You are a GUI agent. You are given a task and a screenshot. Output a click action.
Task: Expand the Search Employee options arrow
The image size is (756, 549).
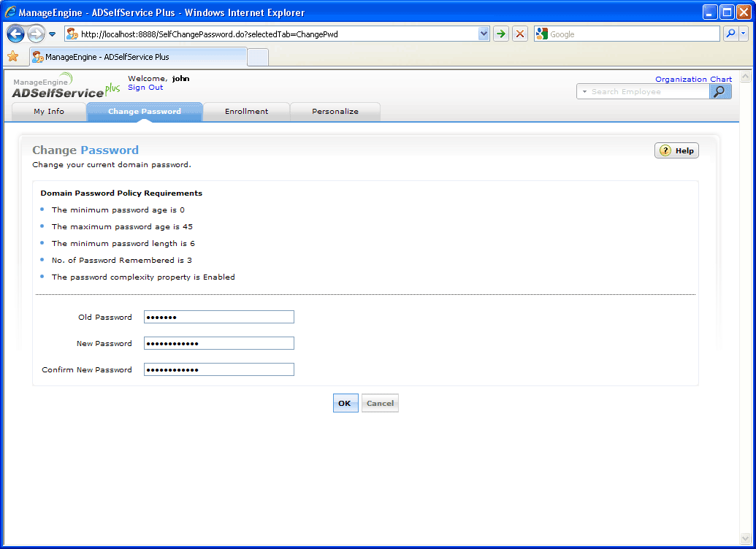coord(584,91)
